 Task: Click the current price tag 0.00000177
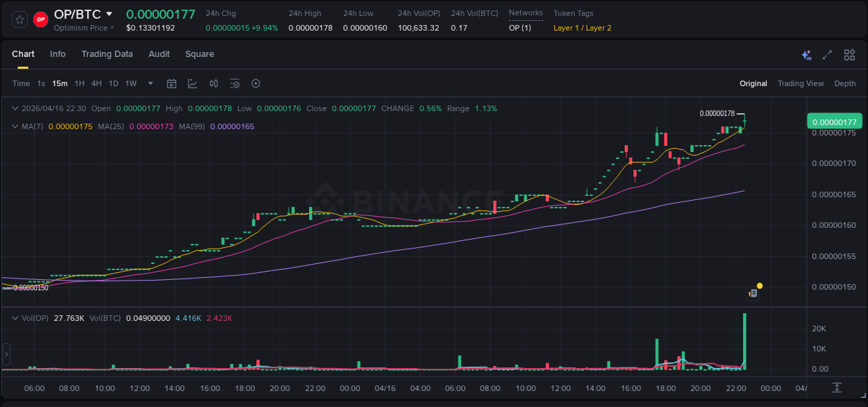click(x=834, y=122)
